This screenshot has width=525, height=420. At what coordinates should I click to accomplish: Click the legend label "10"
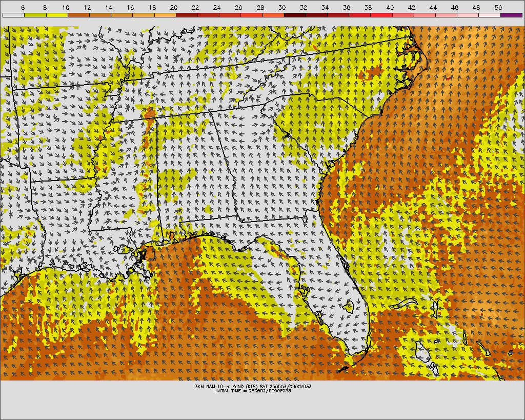coord(66,7)
